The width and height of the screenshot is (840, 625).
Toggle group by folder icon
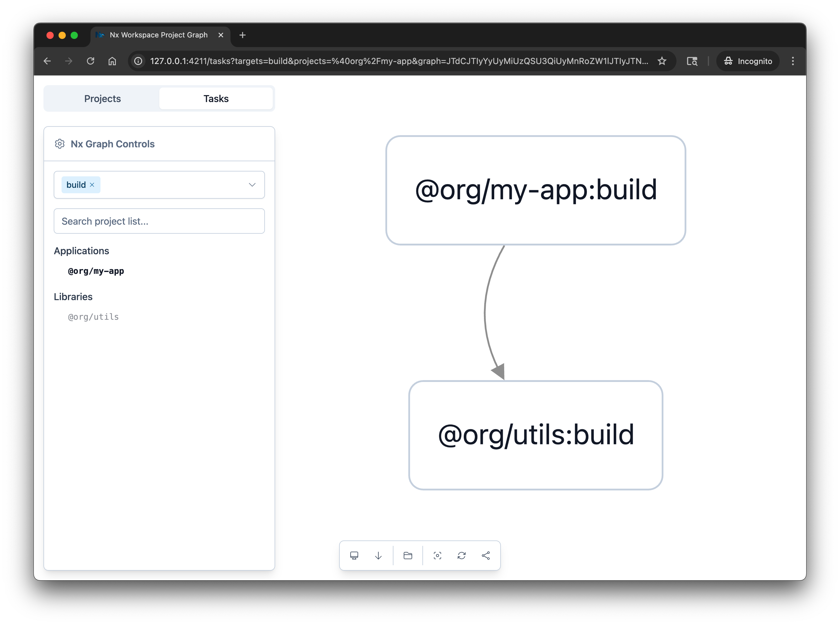408,555
